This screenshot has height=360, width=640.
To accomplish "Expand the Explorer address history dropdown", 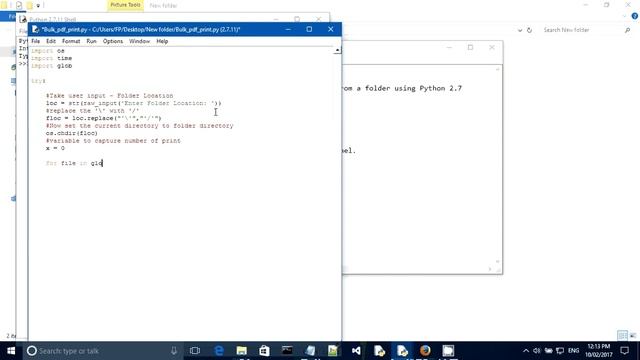I will [520, 30].
